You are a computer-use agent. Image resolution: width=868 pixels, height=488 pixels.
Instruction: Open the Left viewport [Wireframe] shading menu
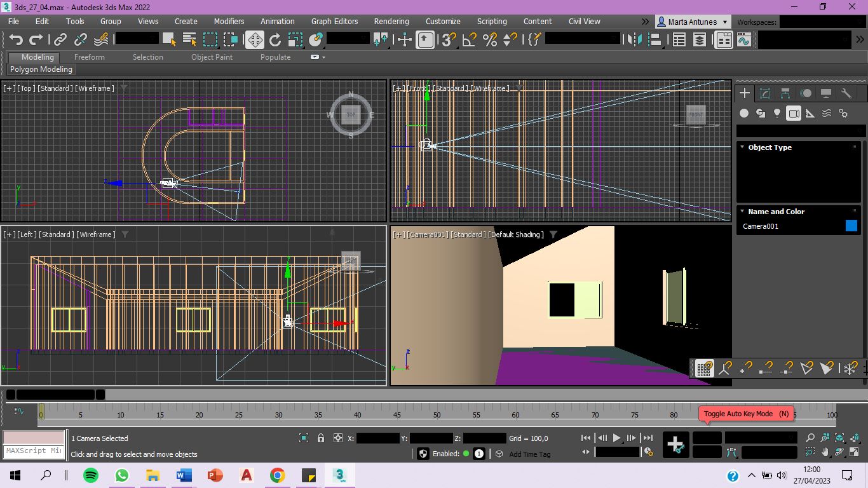point(95,234)
